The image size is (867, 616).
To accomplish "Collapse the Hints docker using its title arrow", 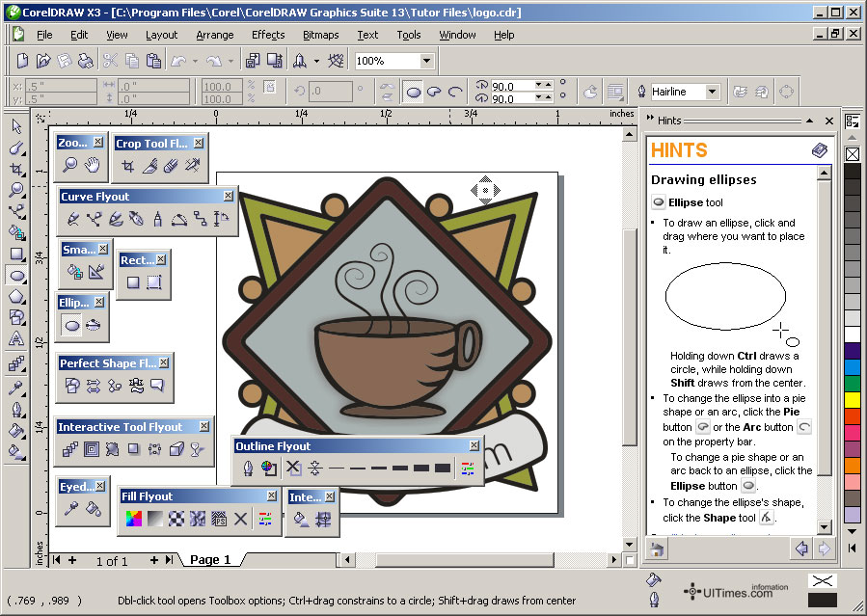I will coord(809,121).
